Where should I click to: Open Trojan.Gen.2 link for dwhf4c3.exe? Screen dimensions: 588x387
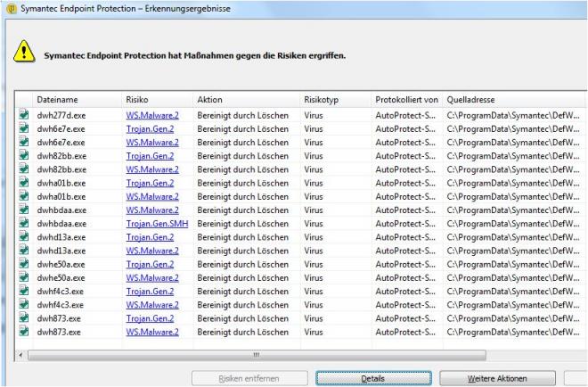[150, 292]
